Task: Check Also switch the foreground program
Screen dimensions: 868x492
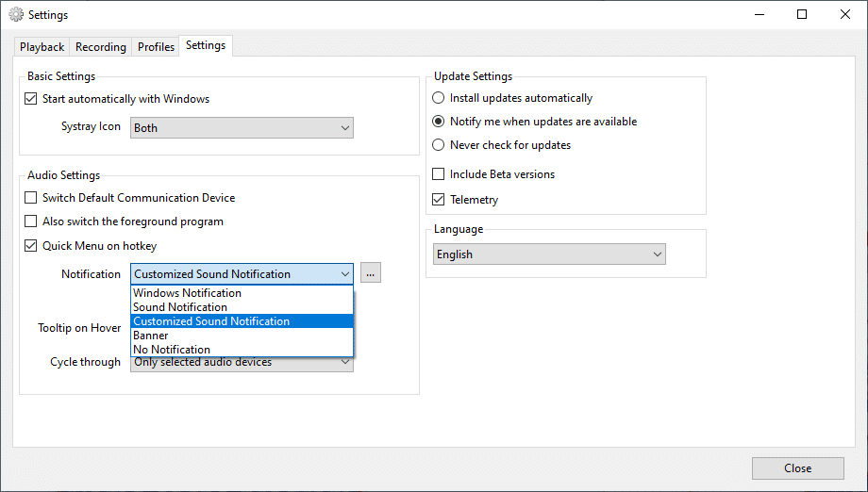Action: [31, 221]
